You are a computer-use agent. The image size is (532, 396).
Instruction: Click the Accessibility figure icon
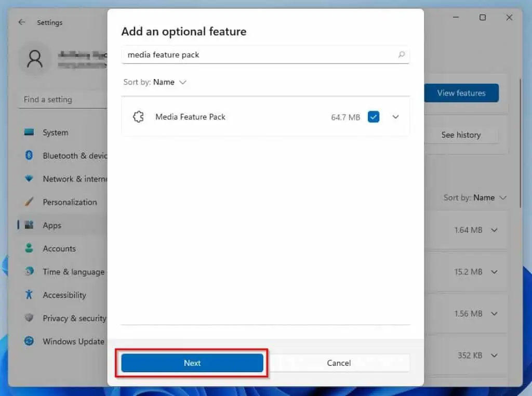pos(29,294)
